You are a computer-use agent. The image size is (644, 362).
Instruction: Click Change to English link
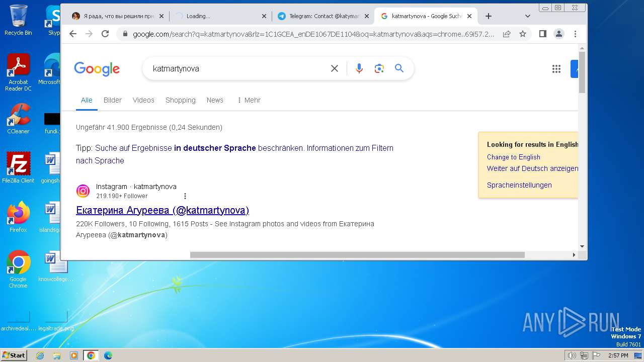514,157
